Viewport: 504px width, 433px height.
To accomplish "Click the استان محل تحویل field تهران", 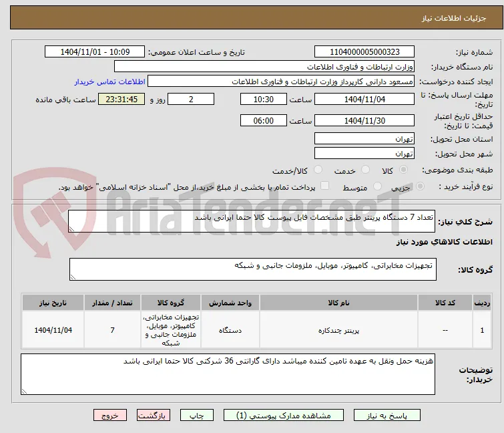I will pyautogui.click(x=364, y=138).
